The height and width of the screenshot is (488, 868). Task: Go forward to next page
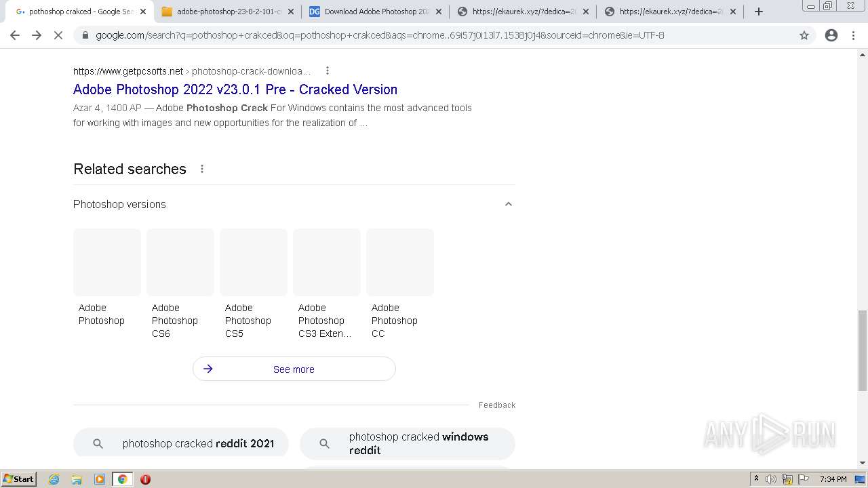click(x=37, y=35)
